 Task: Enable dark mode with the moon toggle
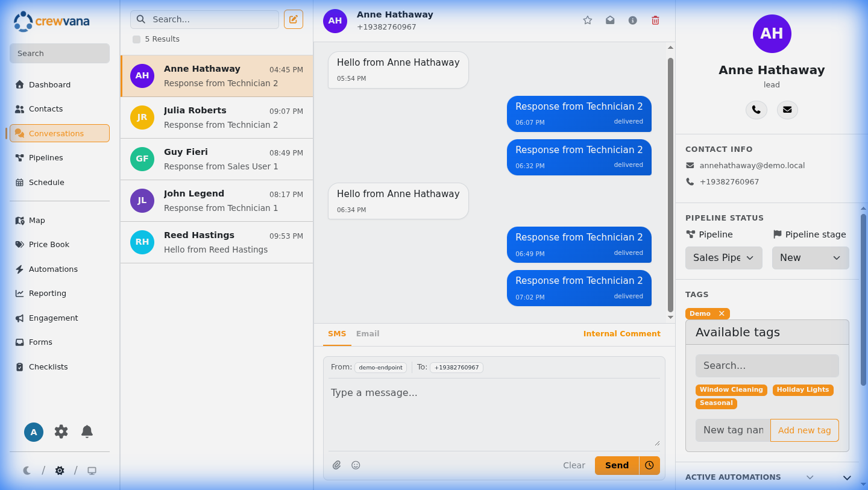click(27, 470)
